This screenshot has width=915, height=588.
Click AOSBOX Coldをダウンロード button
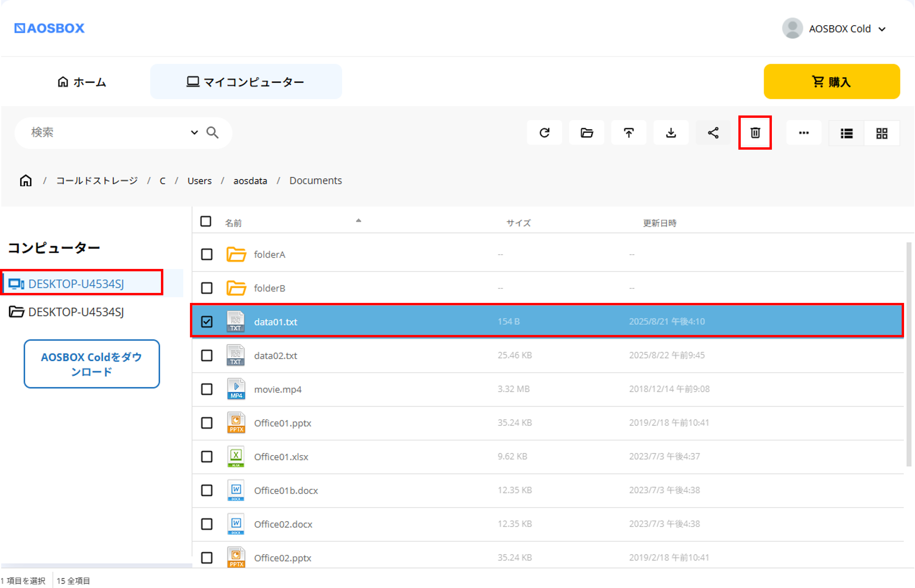click(92, 364)
